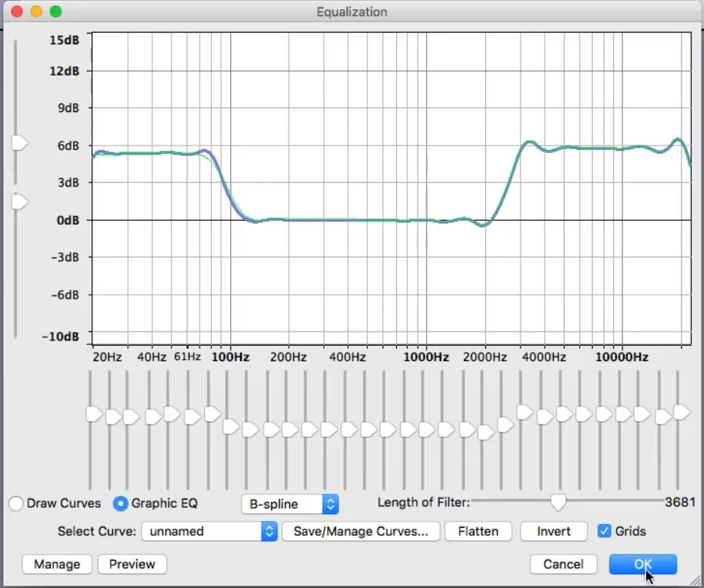Close the Equalization window with red button

(x=17, y=11)
